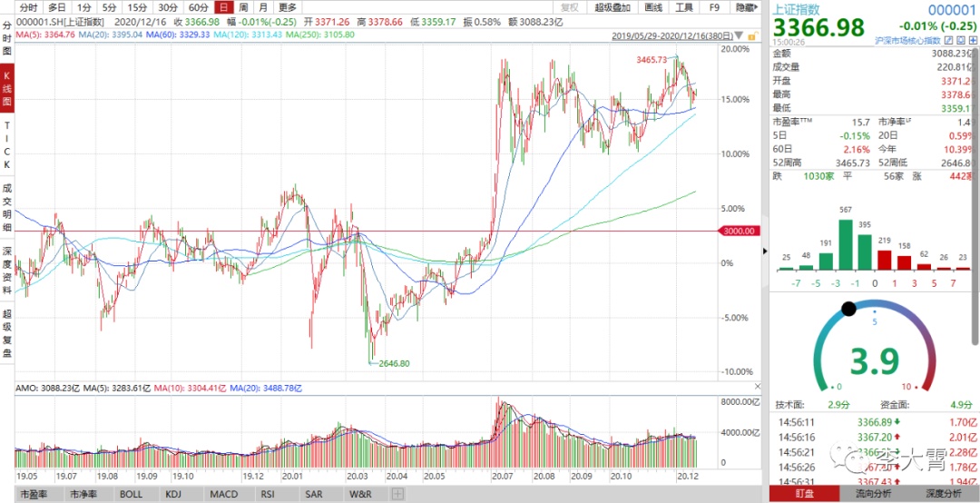Image resolution: width=980 pixels, height=503 pixels.
Task: Click the 复权 adjustment button
Action: tap(570, 7)
